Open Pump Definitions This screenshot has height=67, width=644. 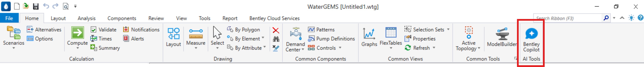331,39
